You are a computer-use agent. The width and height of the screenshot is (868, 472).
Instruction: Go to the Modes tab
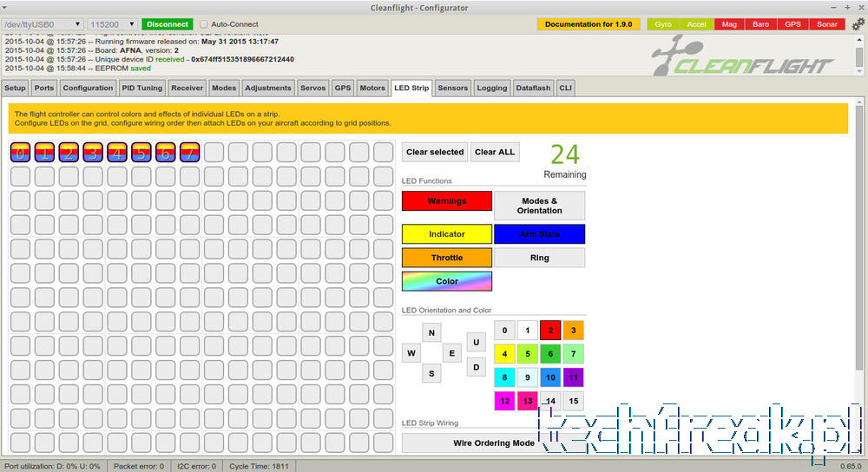pyautogui.click(x=224, y=88)
